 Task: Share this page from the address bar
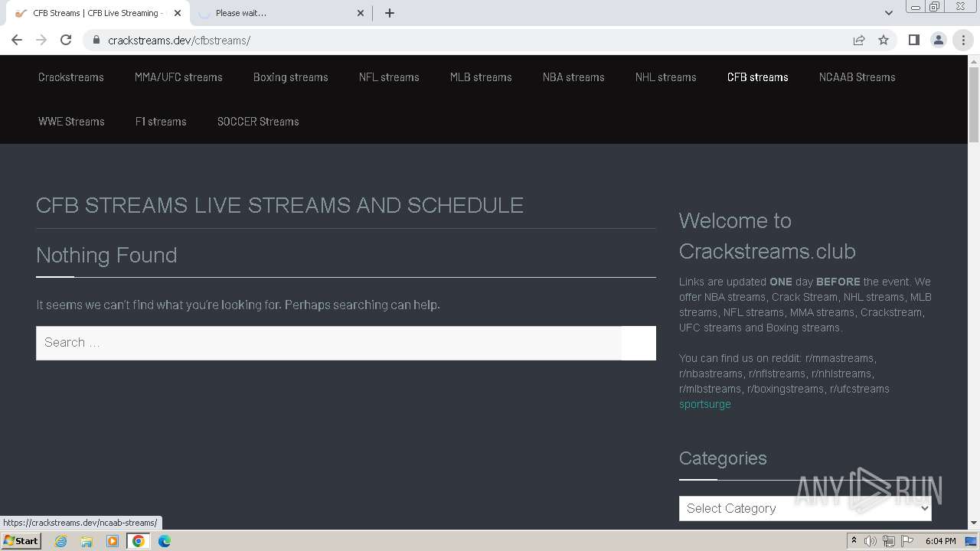859,40
